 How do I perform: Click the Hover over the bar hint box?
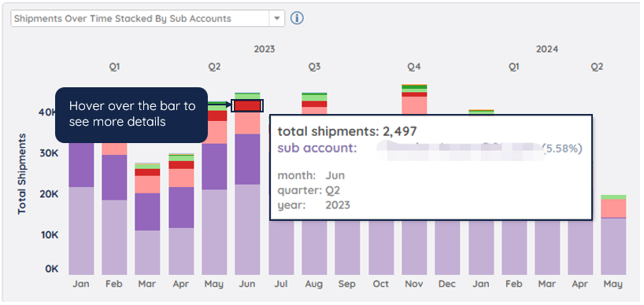point(131,115)
